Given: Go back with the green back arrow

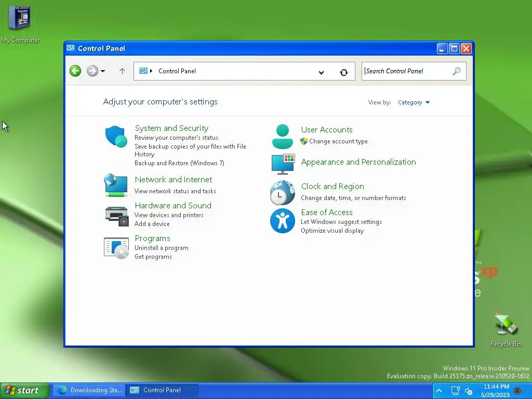Looking at the screenshot, I should click(75, 71).
